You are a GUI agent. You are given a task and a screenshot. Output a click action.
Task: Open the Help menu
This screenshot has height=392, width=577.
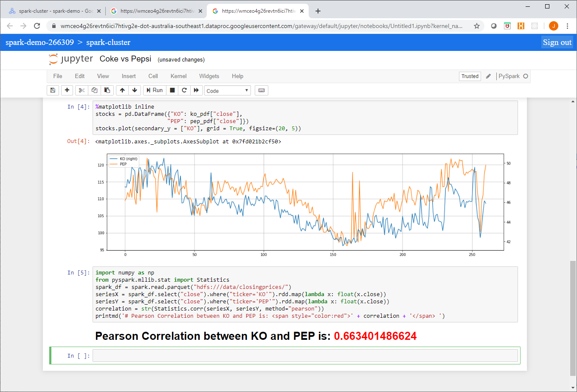(238, 76)
